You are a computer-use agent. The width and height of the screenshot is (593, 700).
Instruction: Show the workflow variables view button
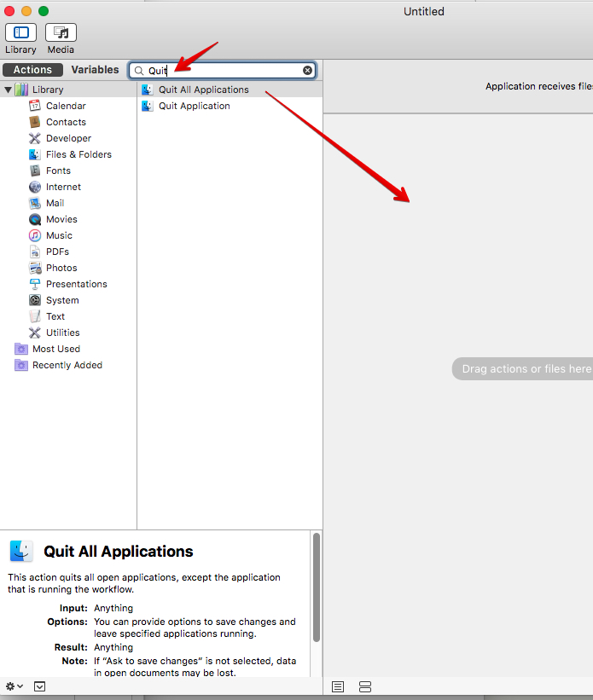pos(365,686)
